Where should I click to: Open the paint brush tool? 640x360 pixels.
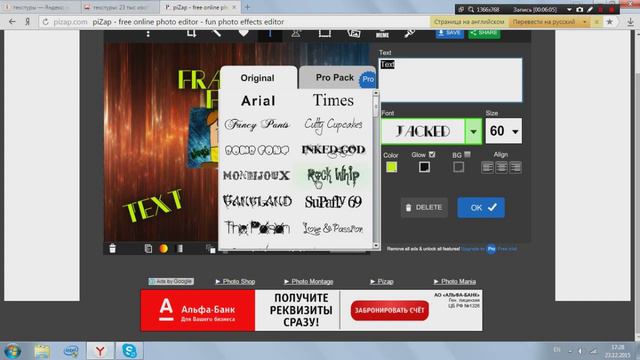click(x=409, y=33)
